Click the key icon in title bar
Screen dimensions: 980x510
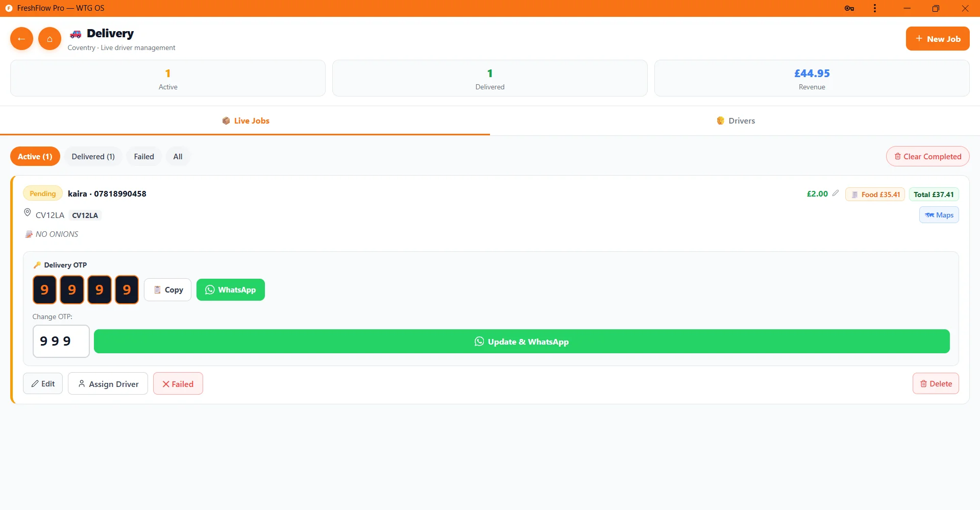(x=849, y=8)
